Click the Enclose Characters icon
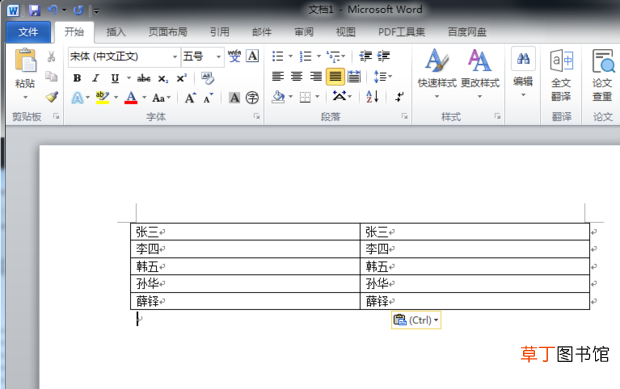 (x=252, y=97)
